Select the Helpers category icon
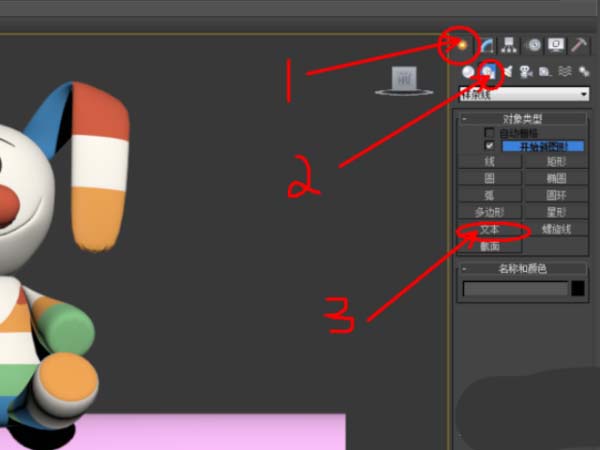This screenshot has height=450, width=600. click(x=545, y=72)
